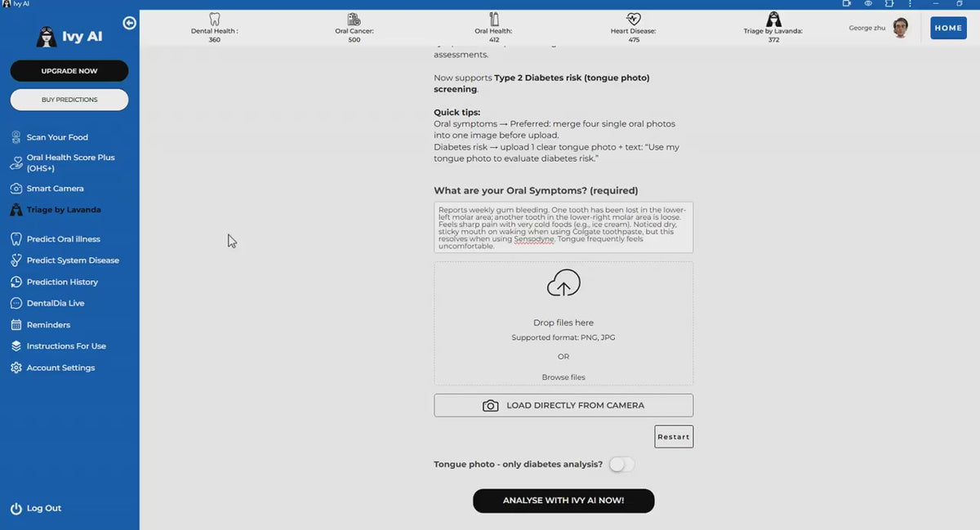Toggle tongue photo only diabetes analysis switch
This screenshot has width=980, height=530.
(621, 464)
